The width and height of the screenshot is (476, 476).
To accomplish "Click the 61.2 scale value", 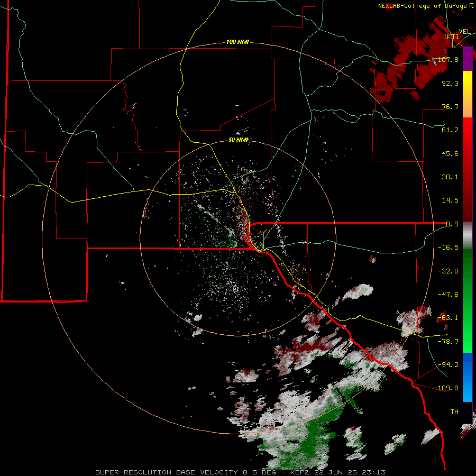I will click(x=450, y=130).
